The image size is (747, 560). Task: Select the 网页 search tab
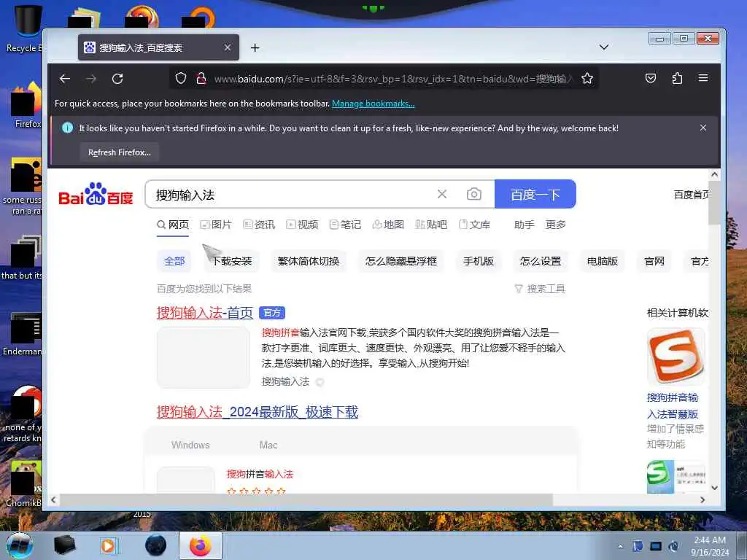173,225
